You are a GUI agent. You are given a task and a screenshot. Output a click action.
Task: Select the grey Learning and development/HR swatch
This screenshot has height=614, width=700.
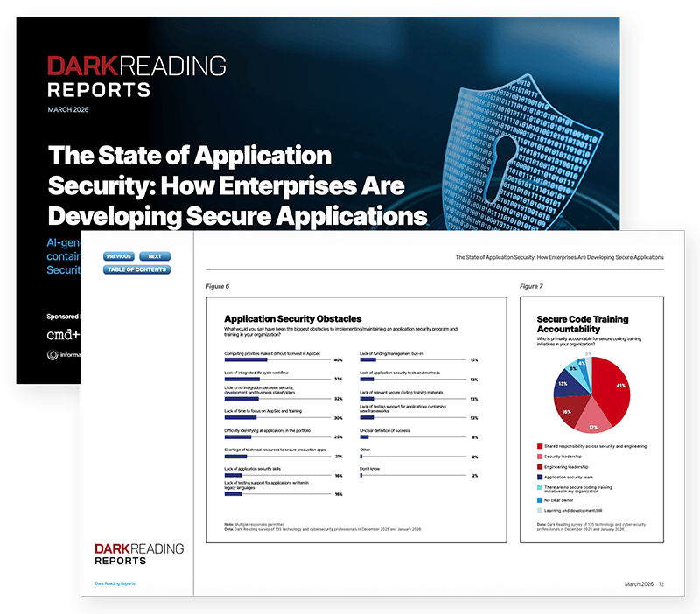(540, 511)
